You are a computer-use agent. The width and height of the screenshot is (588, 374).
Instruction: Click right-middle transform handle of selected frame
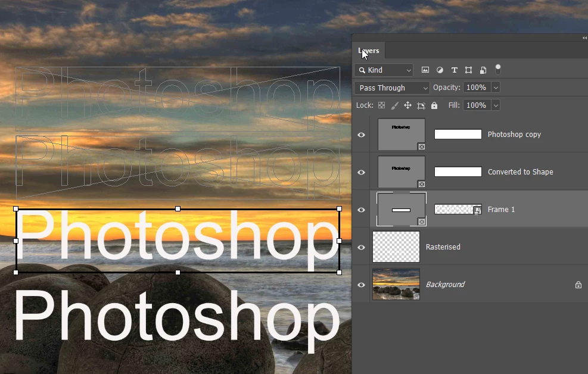[340, 241]
